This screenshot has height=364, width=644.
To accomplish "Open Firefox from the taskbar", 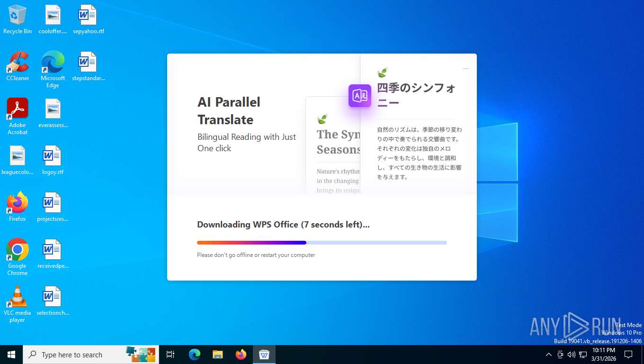I will click(241, 355).
